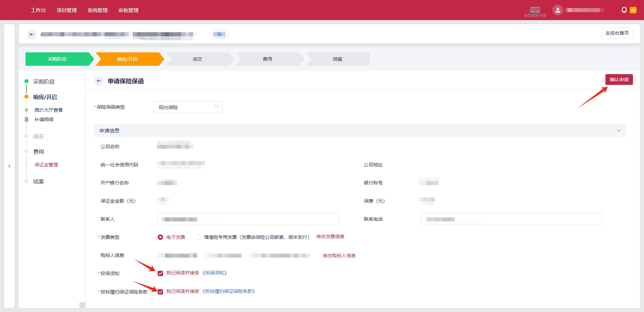Switch to the 成交 stage tab
The height and width of the screenshot is (312, 644).
[197, 59]
